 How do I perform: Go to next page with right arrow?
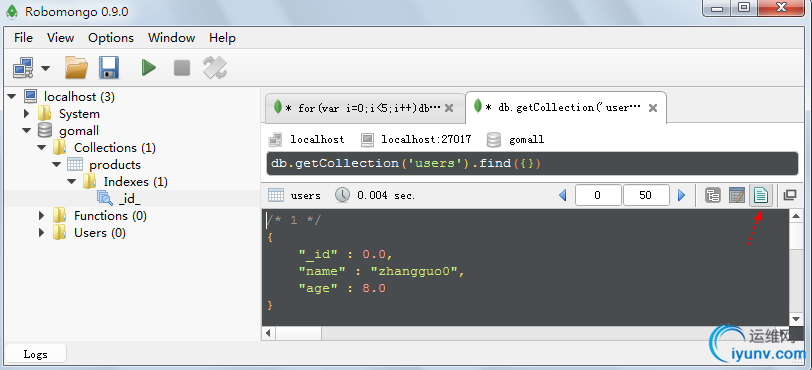(x=682, y=195)
